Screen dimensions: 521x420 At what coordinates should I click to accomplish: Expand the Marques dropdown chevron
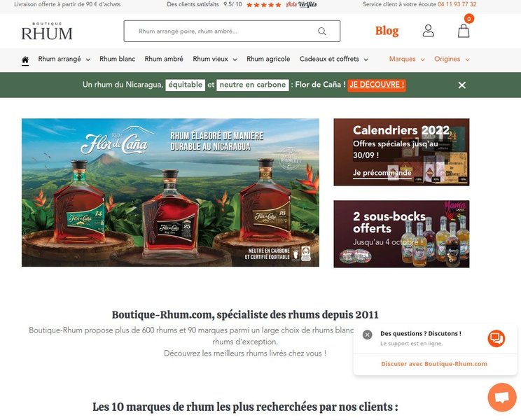423,59
